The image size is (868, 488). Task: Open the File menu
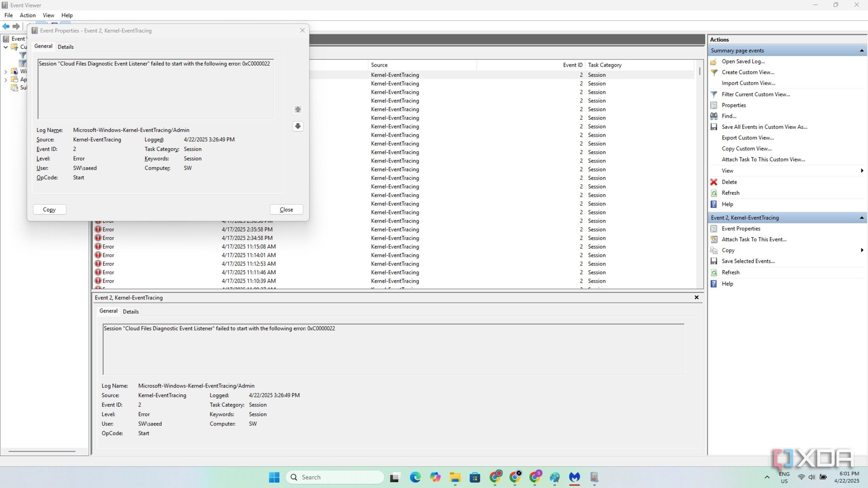[8, 15]
